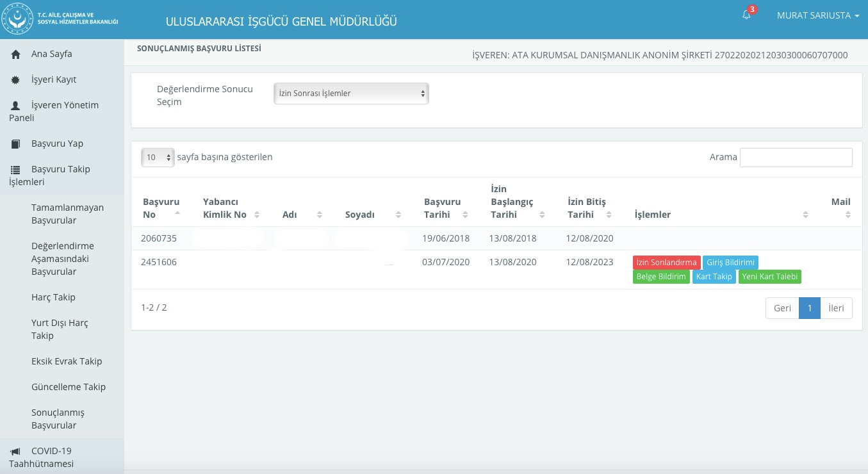Sort by Yabancı Kimlik No column
Viewport: 868px width, 474px height.
click(x=257, y=215)
